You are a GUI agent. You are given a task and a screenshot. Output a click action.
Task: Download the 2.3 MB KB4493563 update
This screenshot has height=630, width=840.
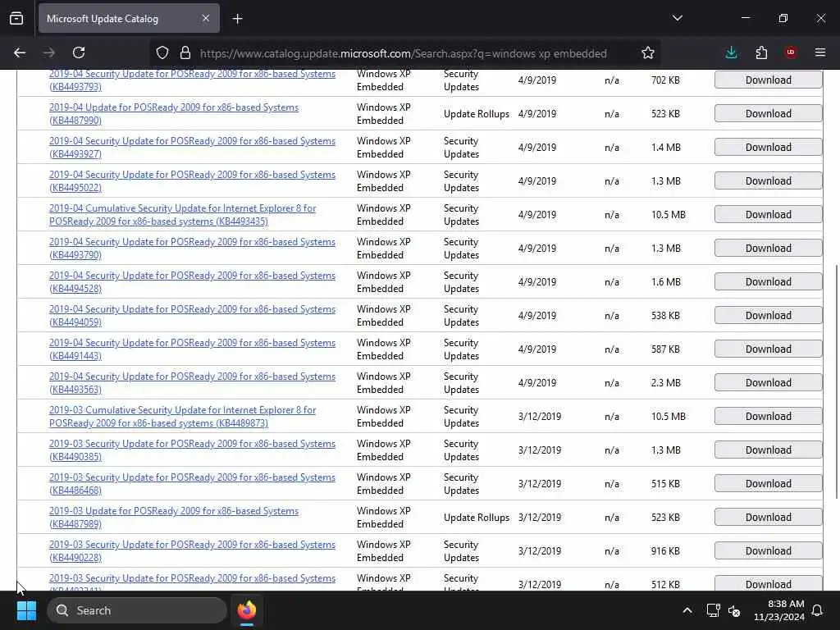click(768, 382)
